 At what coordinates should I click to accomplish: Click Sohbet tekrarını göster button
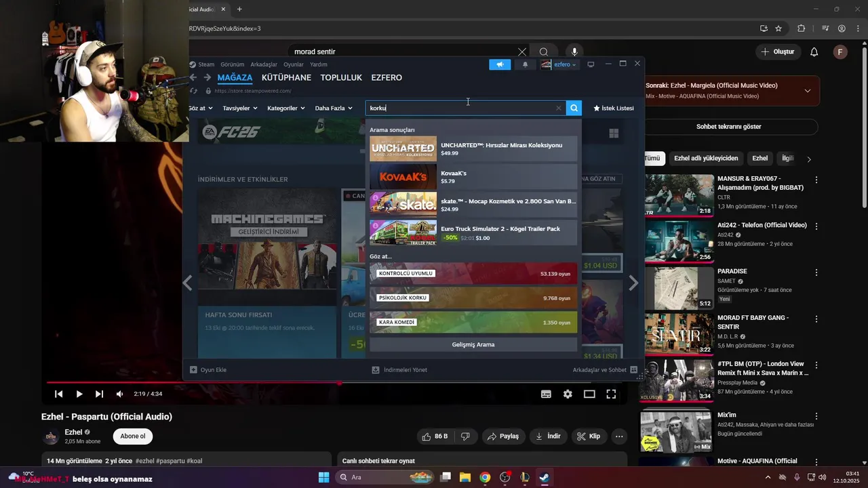729,127
